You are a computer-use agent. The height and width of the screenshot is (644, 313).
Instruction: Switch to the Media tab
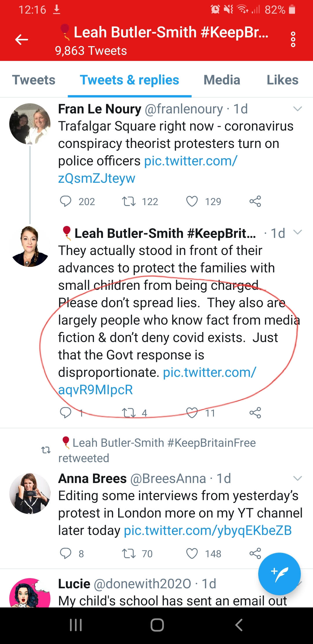[222, 80]
